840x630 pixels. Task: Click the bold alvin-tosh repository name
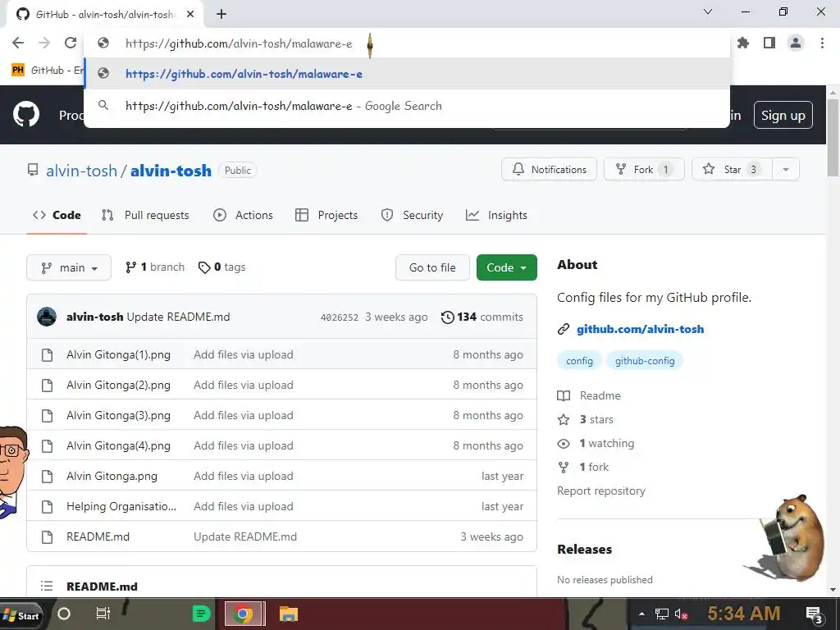[x=171, y=171]
